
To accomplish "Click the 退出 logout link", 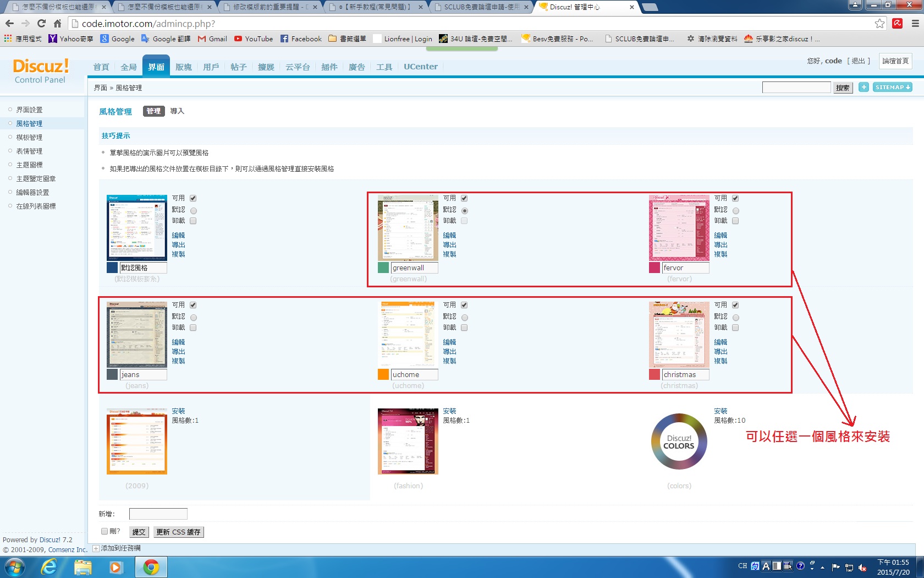I will pos(858,61).
